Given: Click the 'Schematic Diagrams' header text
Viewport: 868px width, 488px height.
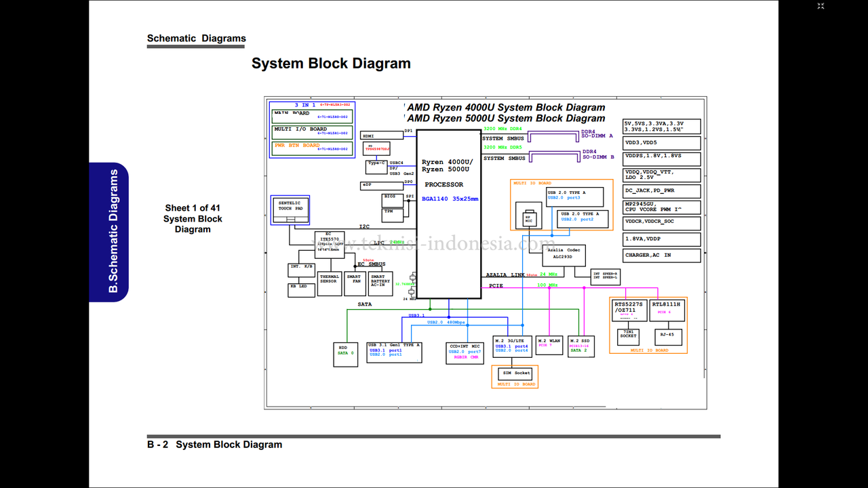Looking at the screenshot, I should point(197,39).
